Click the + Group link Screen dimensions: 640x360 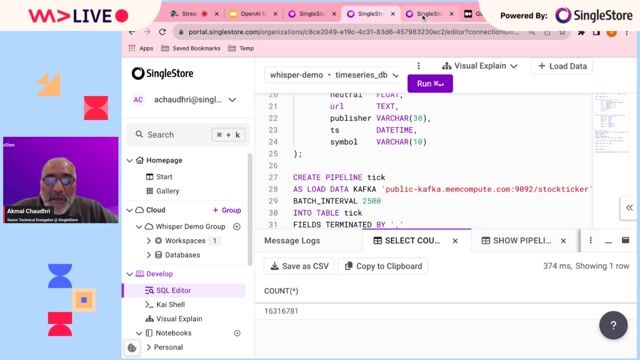tap(227, 210)
